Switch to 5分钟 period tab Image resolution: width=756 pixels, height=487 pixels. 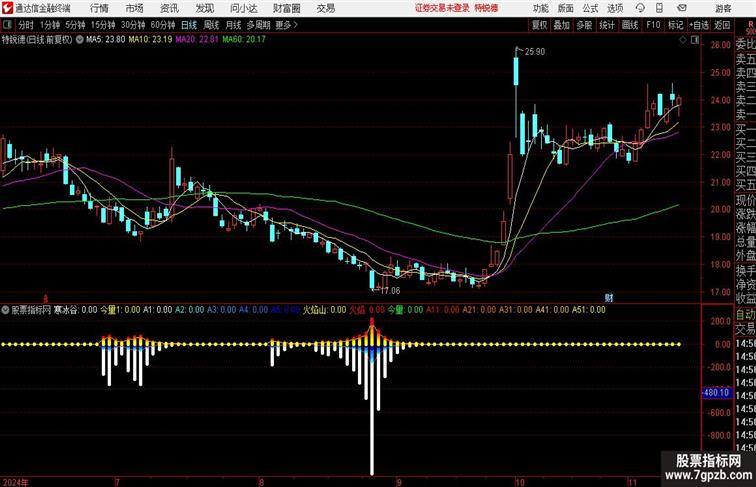pyautogui.click(x=75, y=25)
